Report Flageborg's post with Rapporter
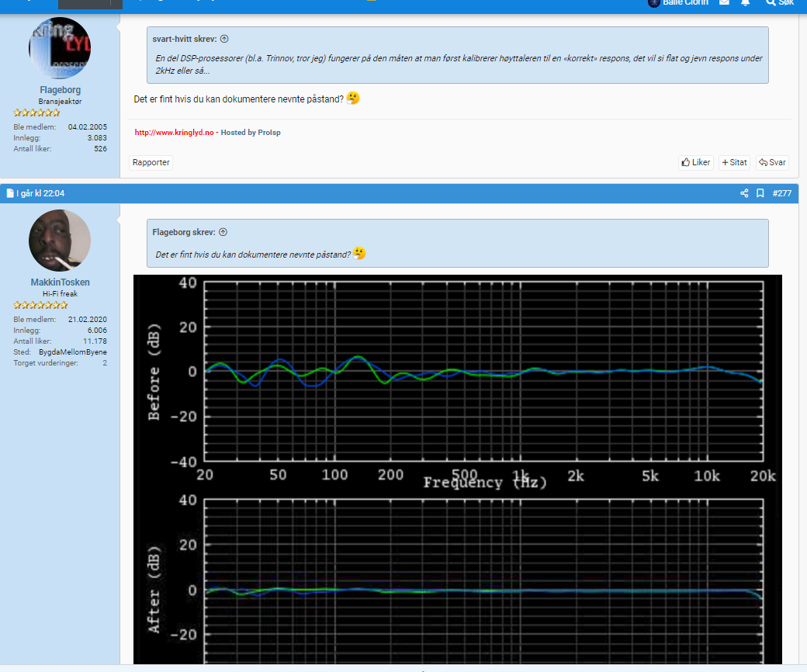The height and width of the screenshot is (672, 807). 151,162
